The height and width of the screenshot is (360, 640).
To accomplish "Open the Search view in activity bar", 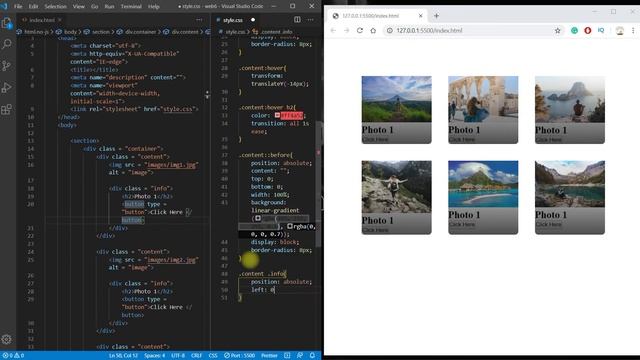I will coord(7,44).
